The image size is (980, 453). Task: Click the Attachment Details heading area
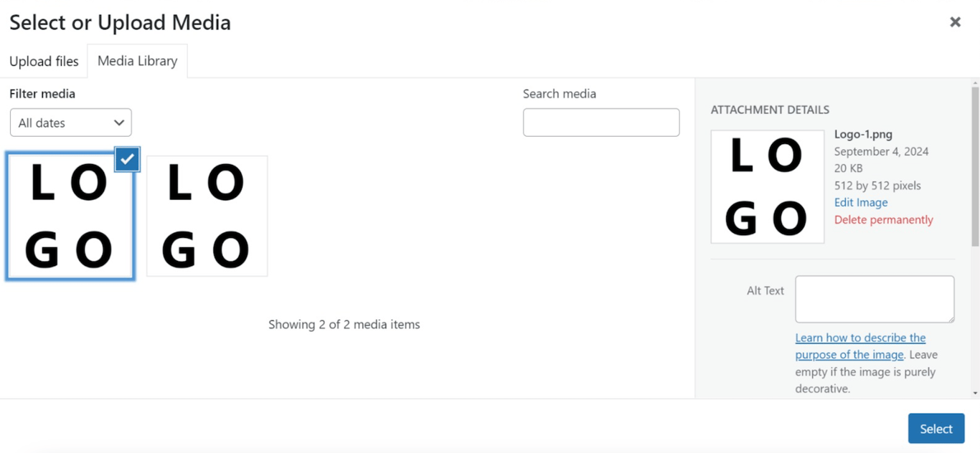pyautogui.click(x=770, y=110)
